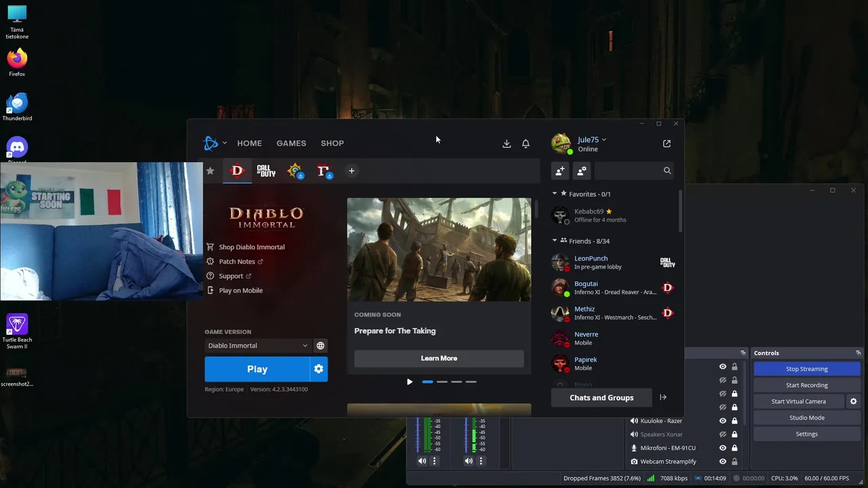This screenshot has height=488, width=868.
Task: Open the dropdown chevron beside Battle.net logo
Action: [224, 143]
